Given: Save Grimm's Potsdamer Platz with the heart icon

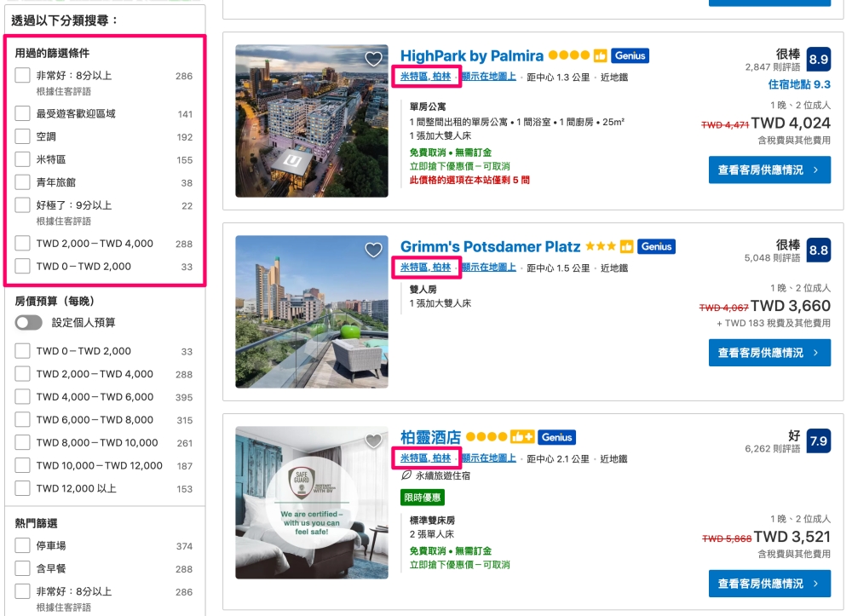Looking at the screenshot, I should click(373, 250).
